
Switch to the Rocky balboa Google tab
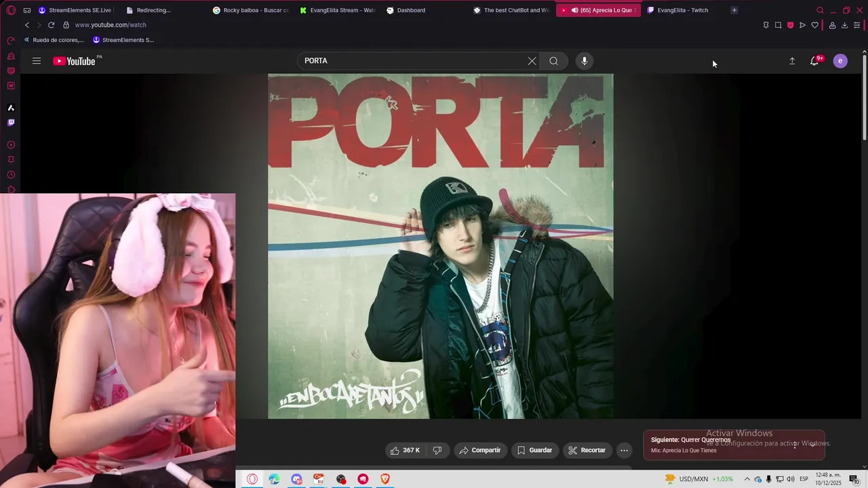pos(251,10)
